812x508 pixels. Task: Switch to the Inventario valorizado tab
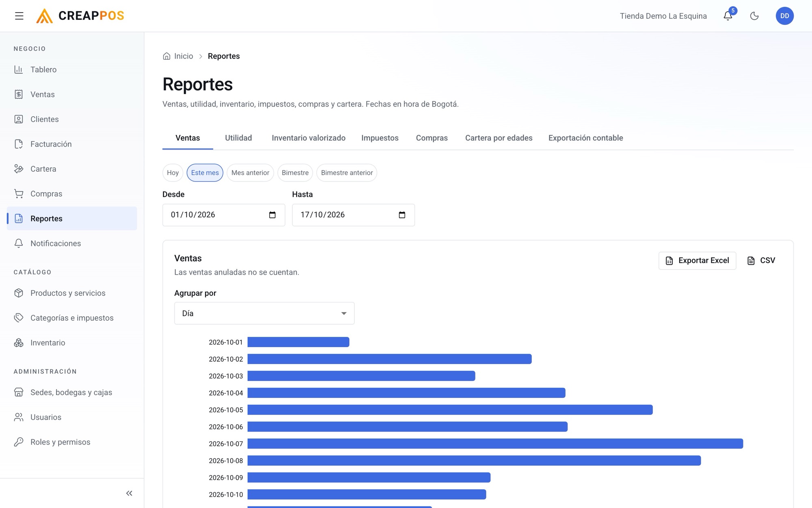(x=309, y=138)
